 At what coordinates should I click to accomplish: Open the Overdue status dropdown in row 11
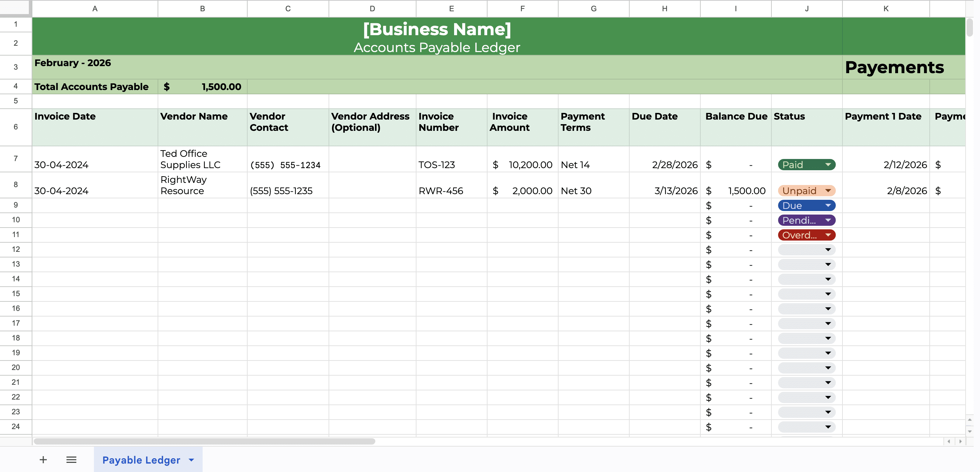[827, 235]
